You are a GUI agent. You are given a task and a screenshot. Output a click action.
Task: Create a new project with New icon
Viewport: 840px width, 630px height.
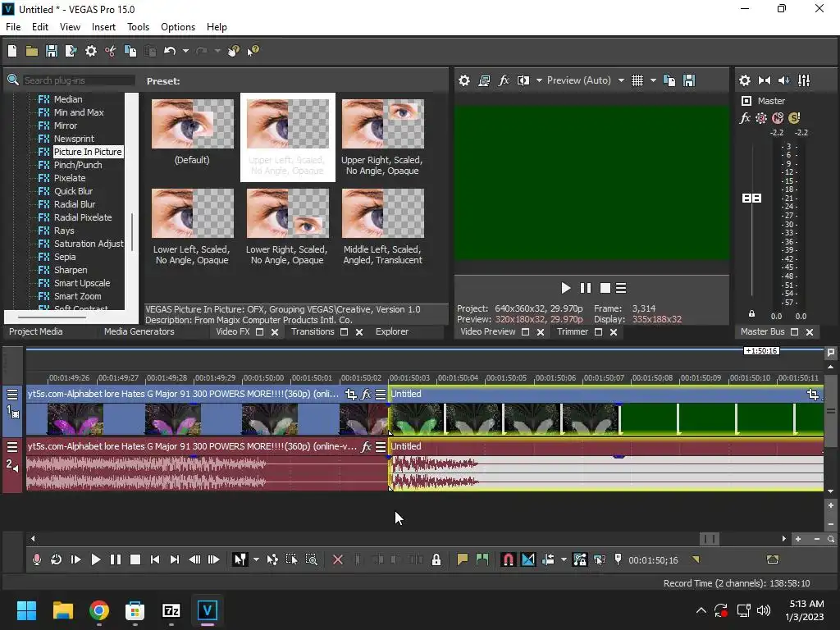(x=12, y=51)
